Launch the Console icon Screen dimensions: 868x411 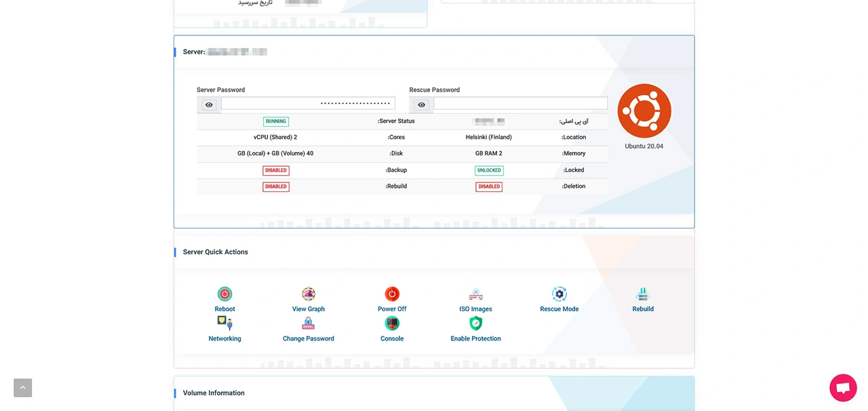392,324
